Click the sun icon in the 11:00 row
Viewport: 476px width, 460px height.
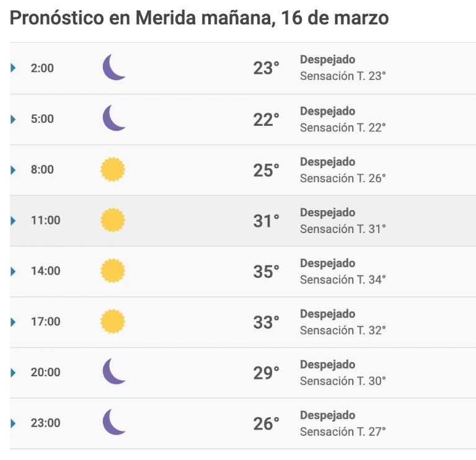113,220
